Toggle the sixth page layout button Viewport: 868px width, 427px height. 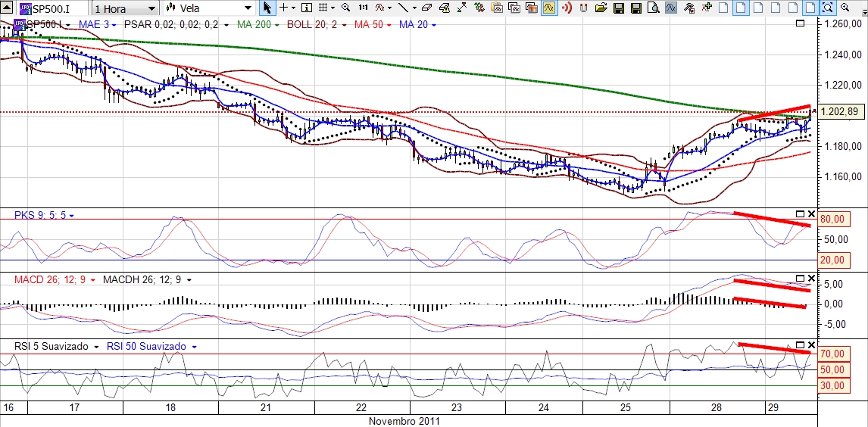[810, 8]
